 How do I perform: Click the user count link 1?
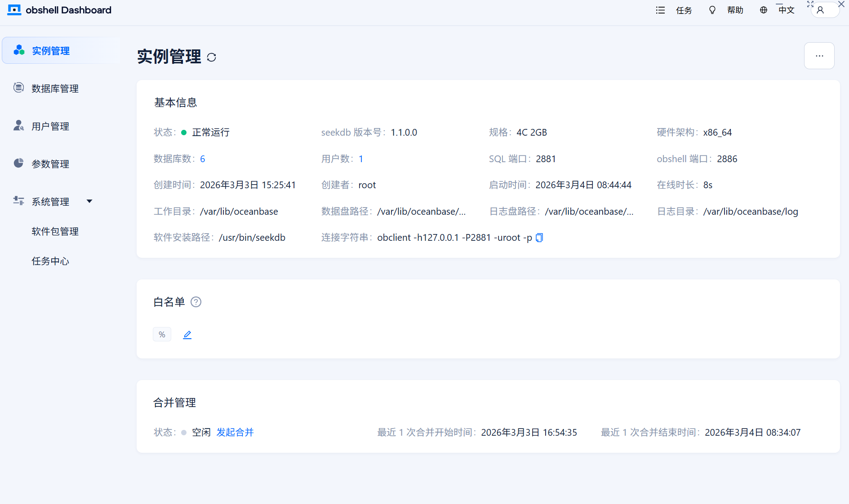click(x=361, y=159)
